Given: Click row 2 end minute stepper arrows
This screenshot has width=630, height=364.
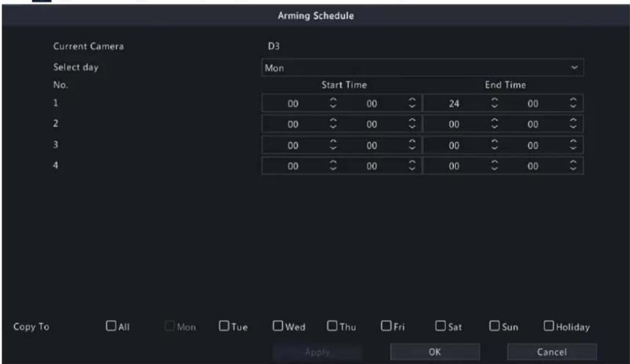Looking at the screenshot, I should pos(573,124).
